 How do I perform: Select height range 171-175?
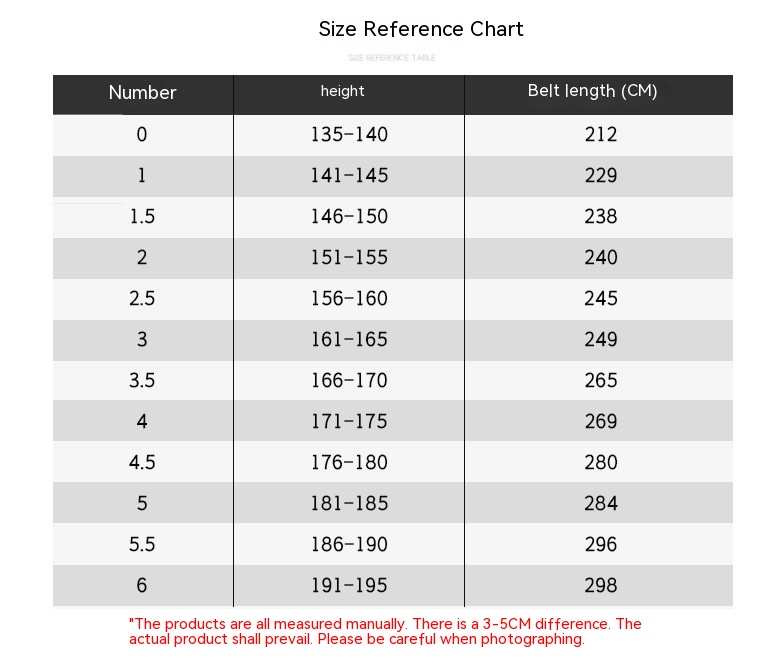(348, 421)
